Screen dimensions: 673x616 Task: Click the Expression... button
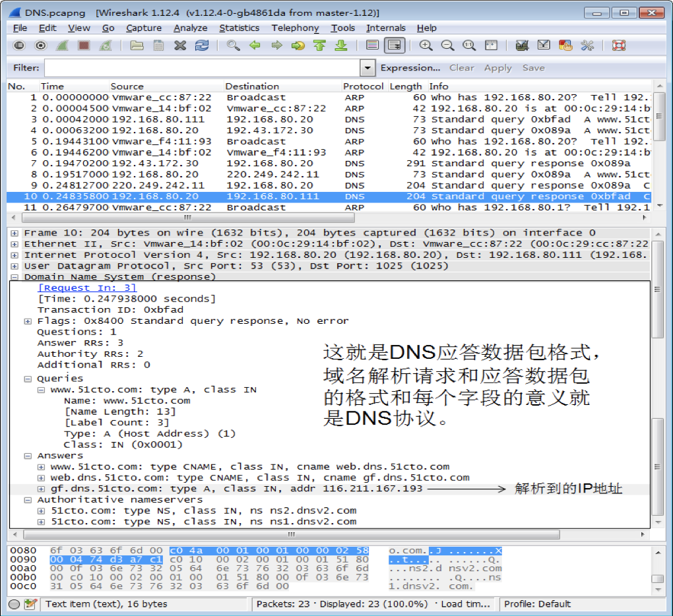pyautogui.click(x=410, y=68)
